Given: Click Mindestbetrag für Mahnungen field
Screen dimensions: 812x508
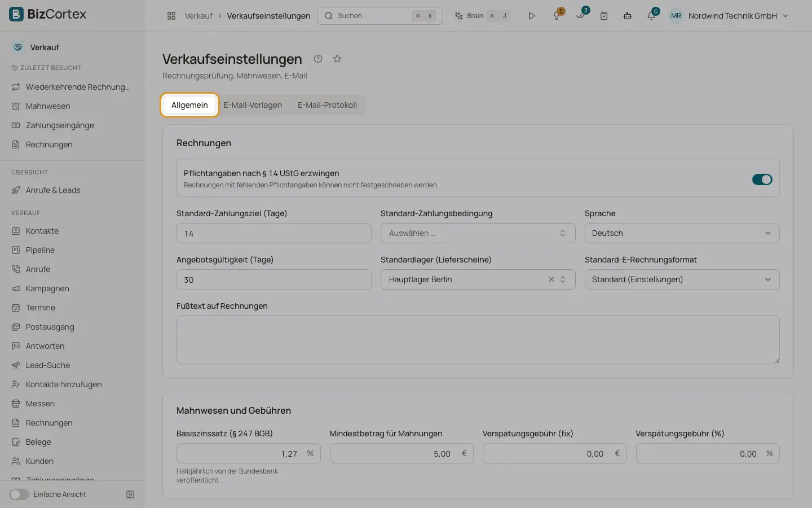Looking at the screenshot, I should (401, 453).
